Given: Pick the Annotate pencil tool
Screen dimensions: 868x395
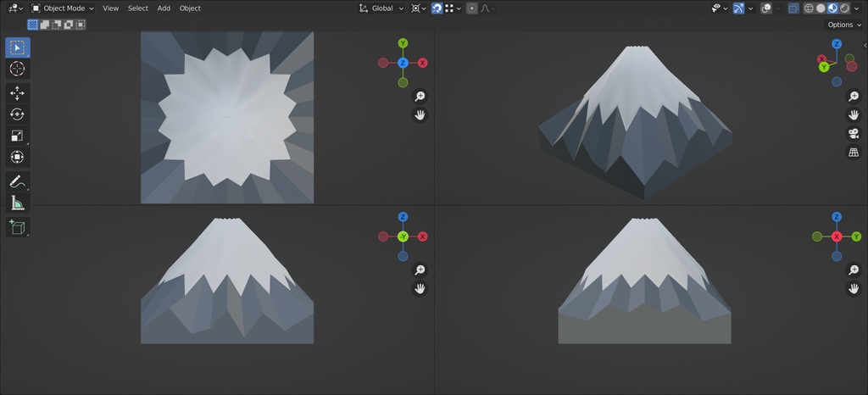Looking at the screenshot, I should 18,181.
